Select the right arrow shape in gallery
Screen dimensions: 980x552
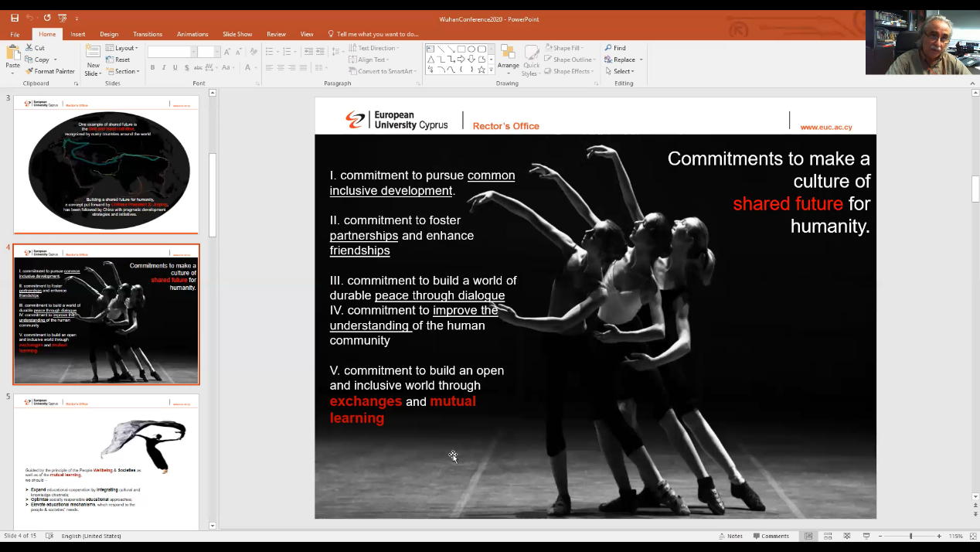(x=461, y=60)
